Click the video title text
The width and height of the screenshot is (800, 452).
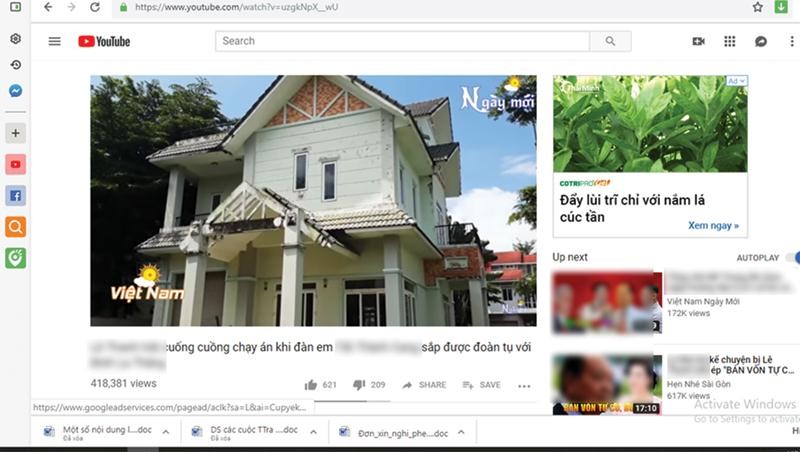coord(311,354)
